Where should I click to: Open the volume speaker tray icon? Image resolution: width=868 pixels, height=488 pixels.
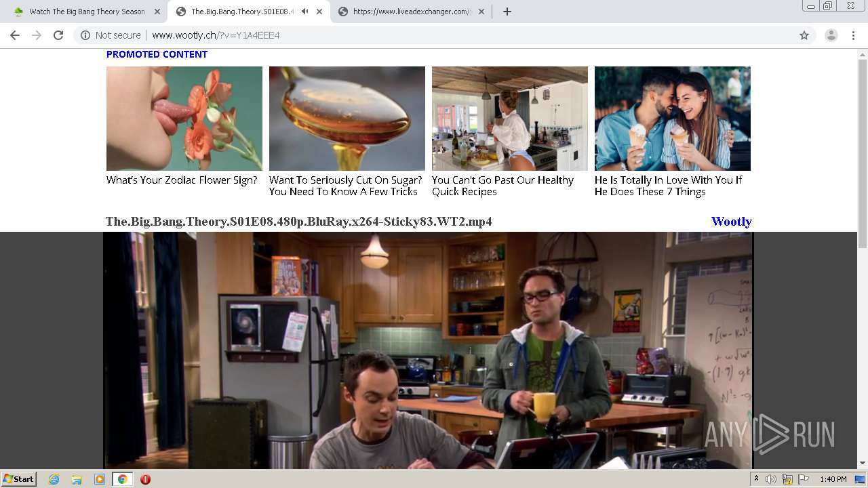pyautogui.click(x=771, y=479)
